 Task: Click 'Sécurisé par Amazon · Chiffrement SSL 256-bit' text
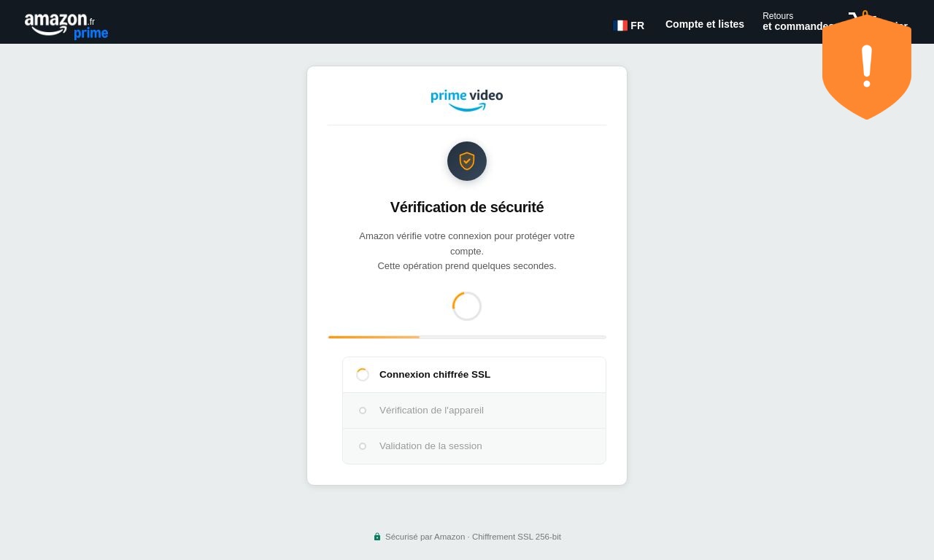(473, 537)
